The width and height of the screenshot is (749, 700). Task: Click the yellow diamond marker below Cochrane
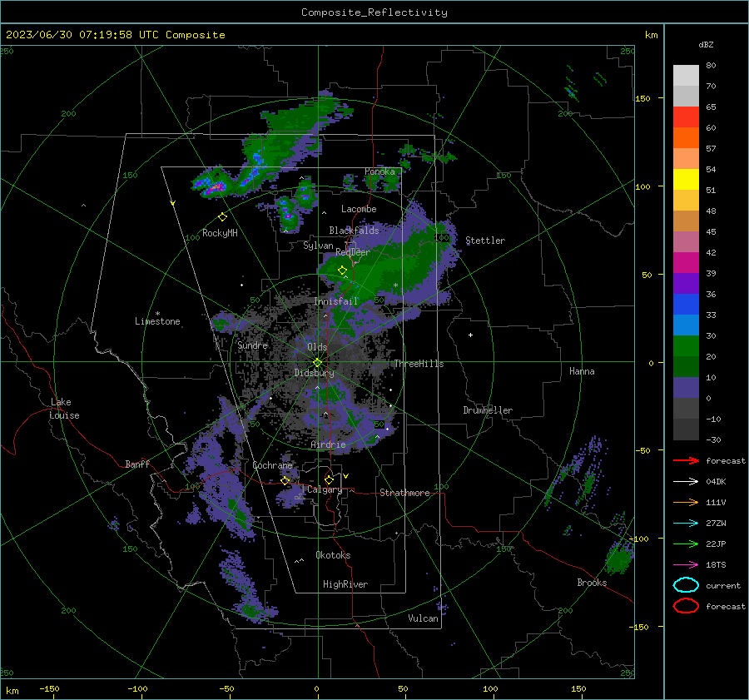pyautogui.click(x=285, y=481)
